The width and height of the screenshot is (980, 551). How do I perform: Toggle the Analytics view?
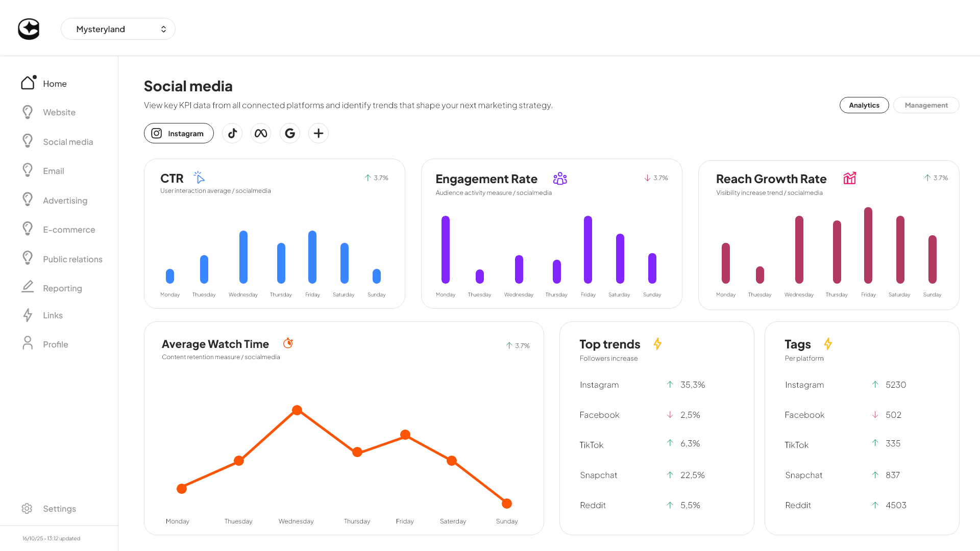(x=864, y=105)
